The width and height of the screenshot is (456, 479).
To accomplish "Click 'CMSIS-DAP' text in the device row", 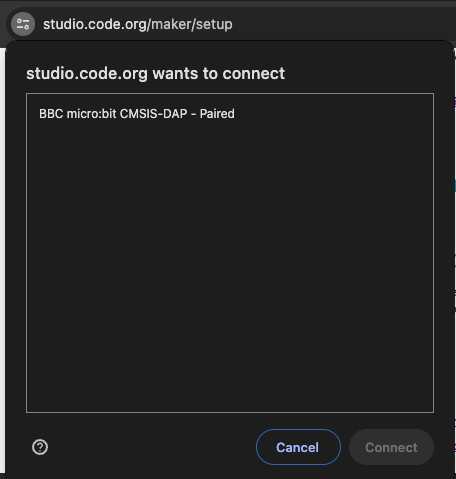I will (x=153, y=114).
